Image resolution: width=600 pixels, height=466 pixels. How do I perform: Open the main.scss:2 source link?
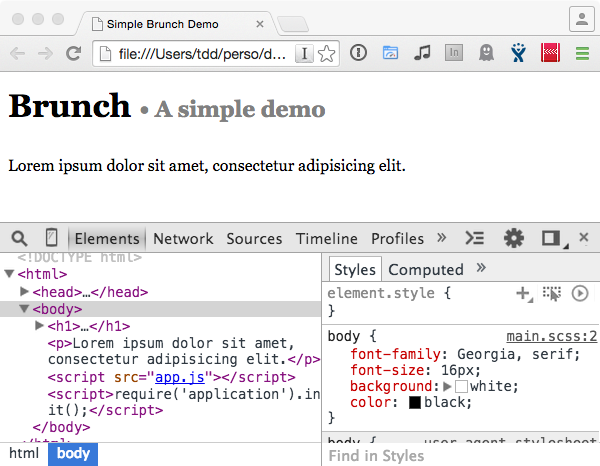pyautogui.click(x=551, y=336)
